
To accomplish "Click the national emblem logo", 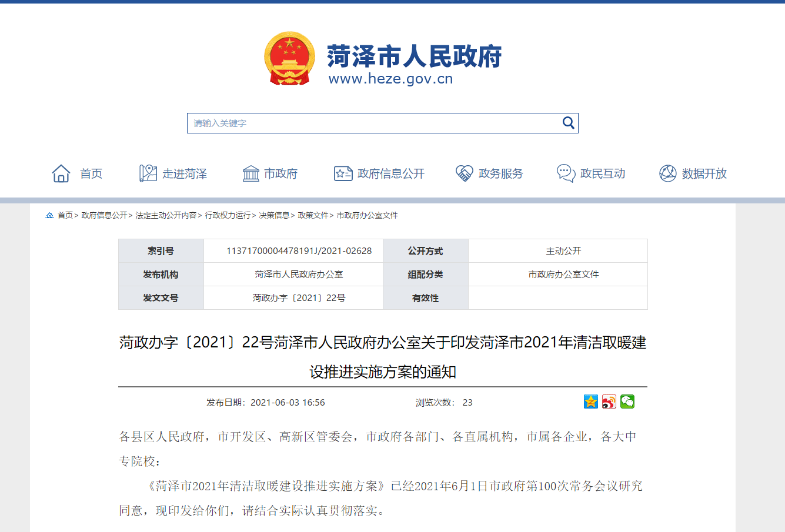I will click(x=289, y=58).
